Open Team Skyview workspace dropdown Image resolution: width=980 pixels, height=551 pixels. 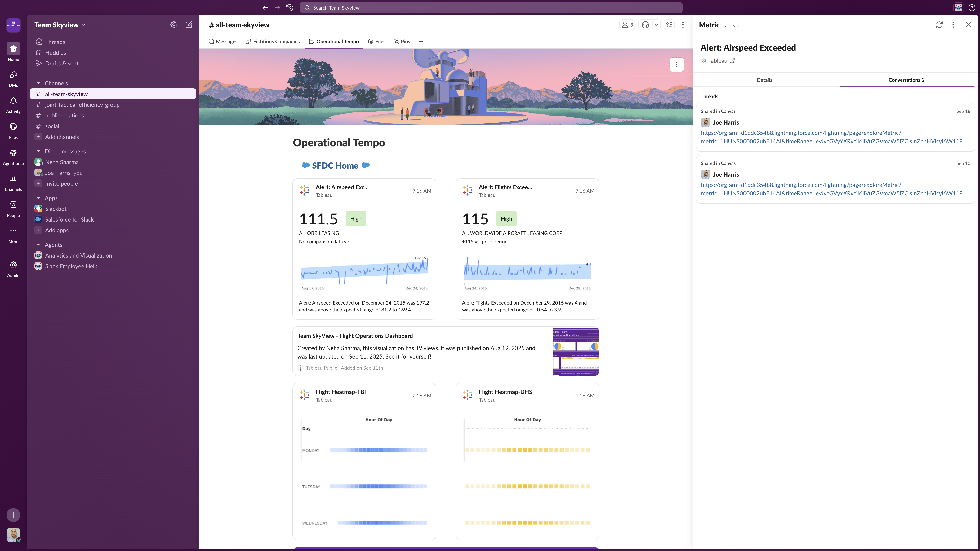(60, 25)
